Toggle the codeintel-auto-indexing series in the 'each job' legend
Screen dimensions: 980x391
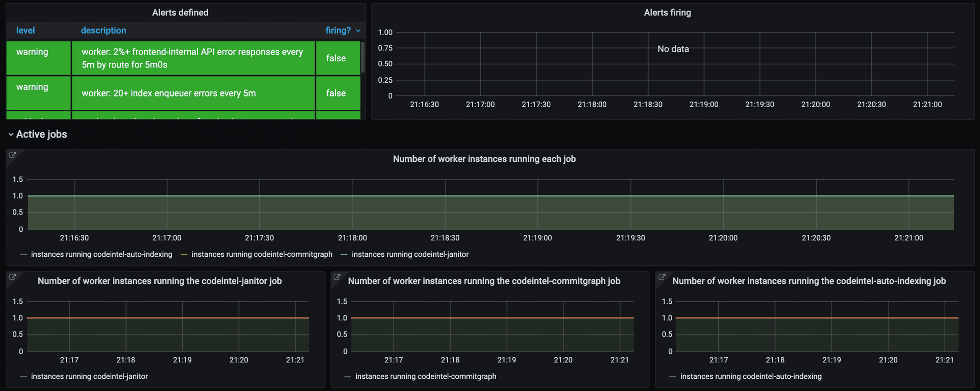(x=102, y=254)
